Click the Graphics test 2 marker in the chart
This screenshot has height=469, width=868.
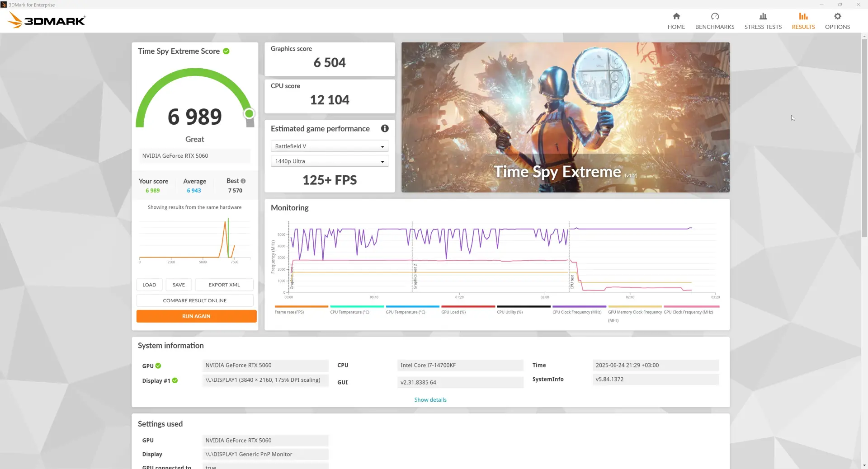point(415,277)
